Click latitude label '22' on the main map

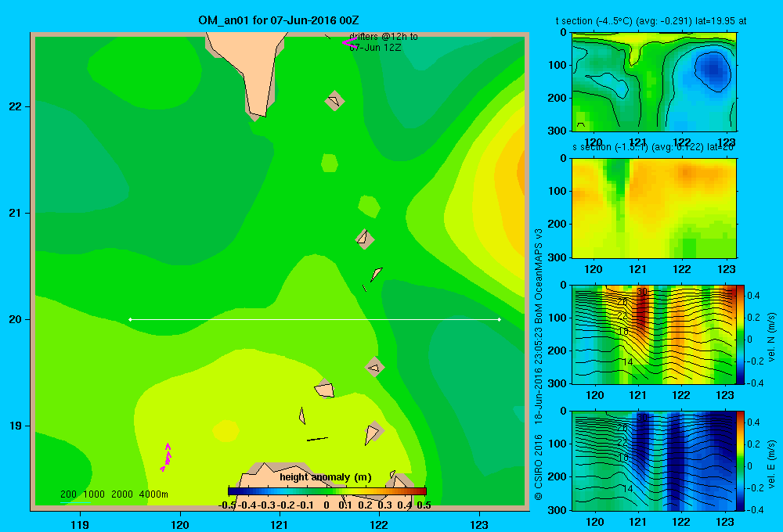coord(16,107)
